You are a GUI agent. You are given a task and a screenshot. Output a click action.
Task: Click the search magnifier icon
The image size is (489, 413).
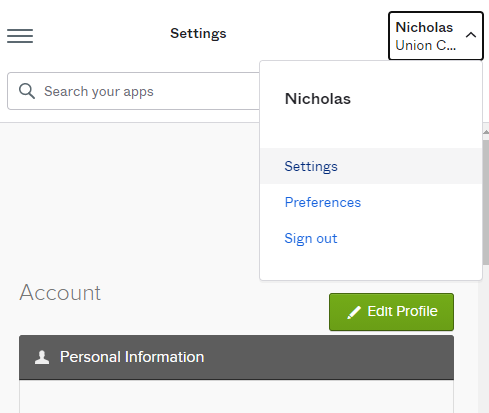point(27,91)
